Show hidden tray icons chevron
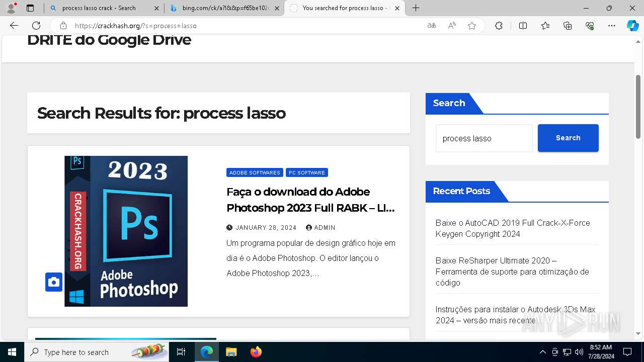 (x=542, y=352)
